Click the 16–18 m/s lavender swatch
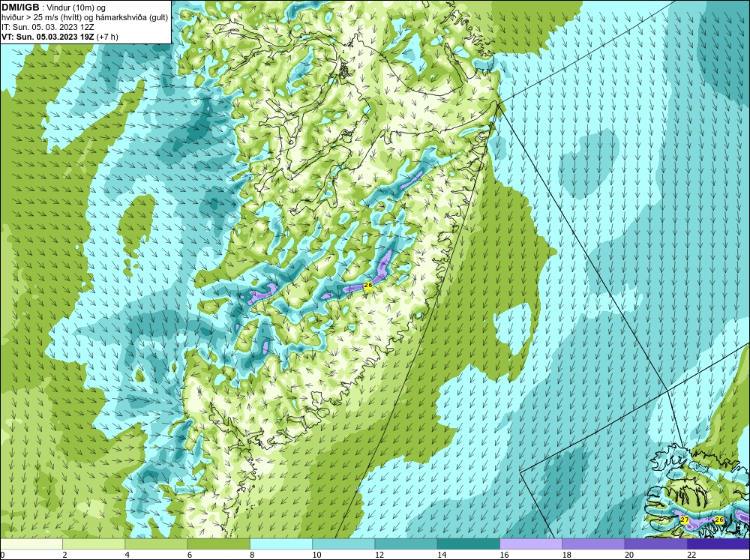 (x=531, y=544)
